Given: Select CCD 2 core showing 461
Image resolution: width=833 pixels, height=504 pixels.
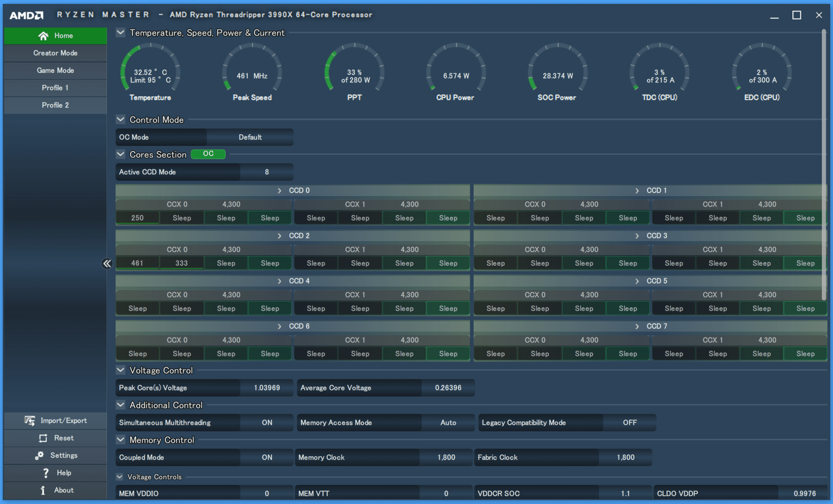Looking at the screenshot, I should pyautogui.click(x=138, y=263).
